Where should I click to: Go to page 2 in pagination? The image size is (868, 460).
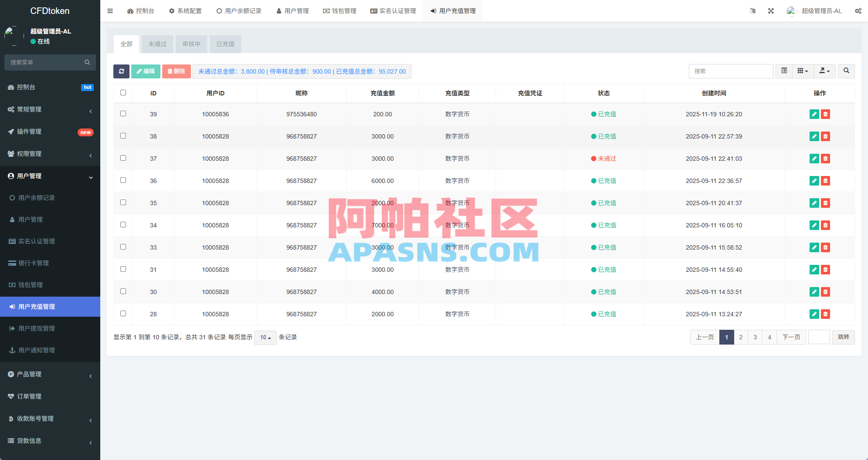pyautogui.click(x=741, y=337)
